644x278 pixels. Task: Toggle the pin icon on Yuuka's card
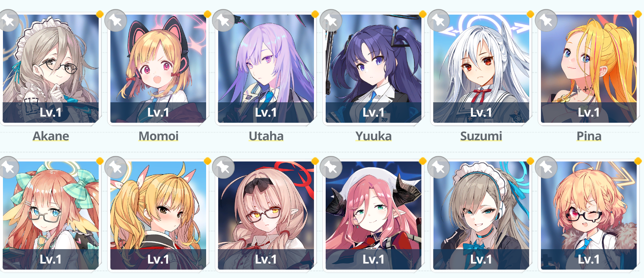(x=331, y=20)
